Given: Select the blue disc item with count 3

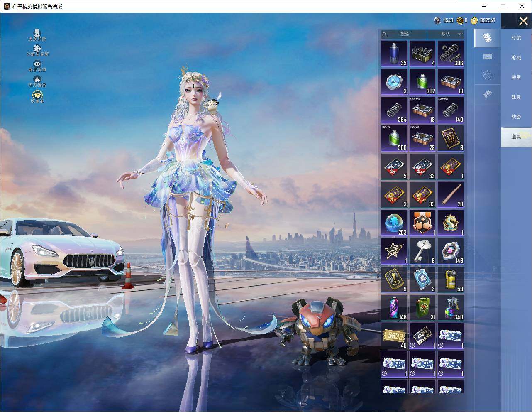Looking at the screenshot, I should coord(394,82).
